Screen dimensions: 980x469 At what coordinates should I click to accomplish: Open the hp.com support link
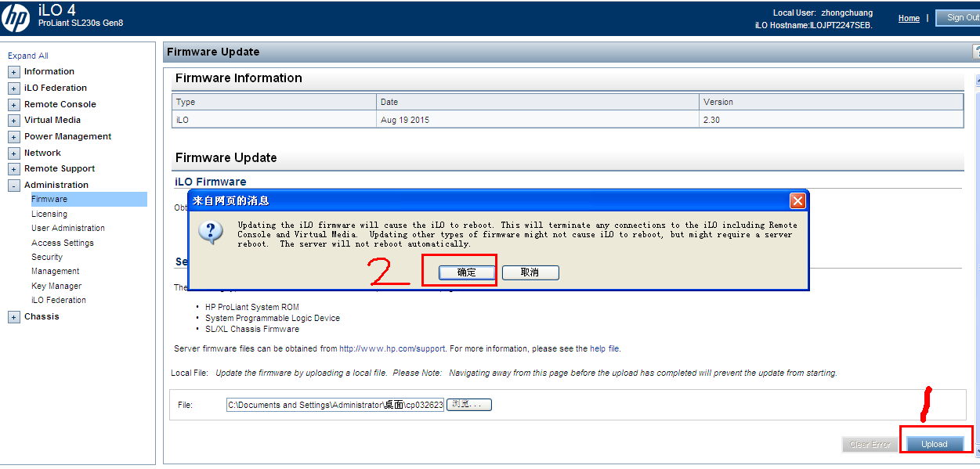(x=392, y=348)
